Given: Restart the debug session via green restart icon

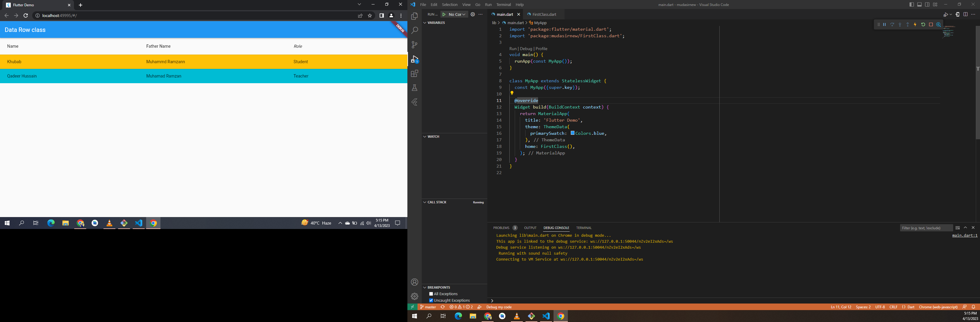Looking at the screenshot, I should point(923,24).
